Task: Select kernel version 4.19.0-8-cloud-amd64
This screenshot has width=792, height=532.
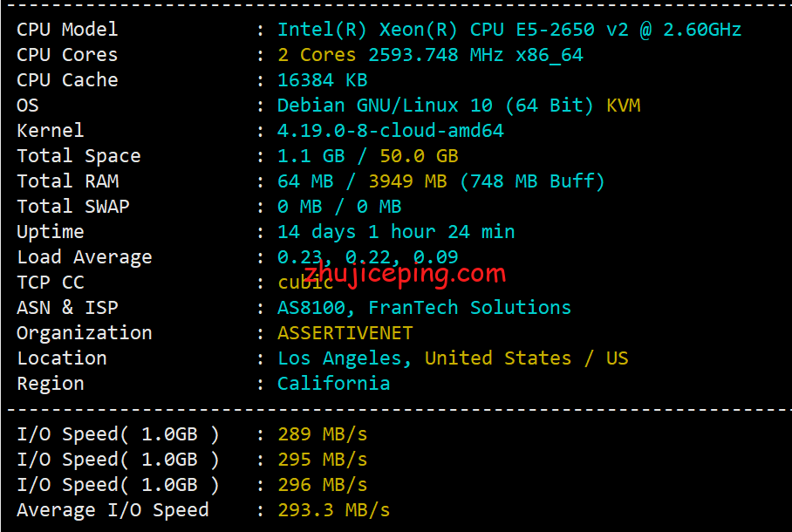Action: 391,130
